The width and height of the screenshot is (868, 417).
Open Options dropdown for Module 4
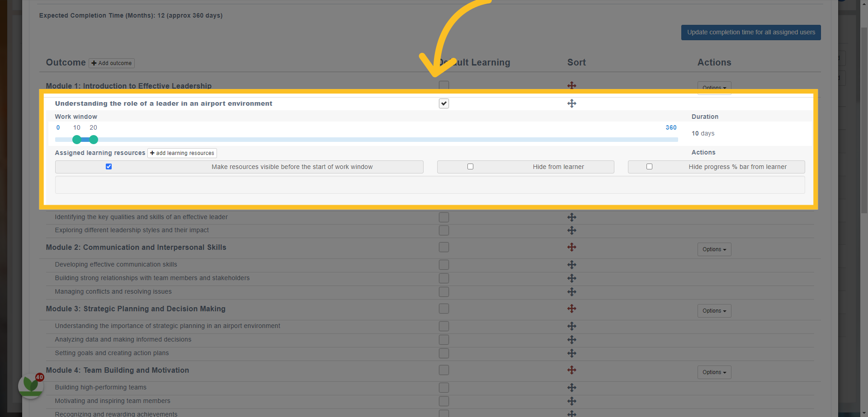pos(714,372)
